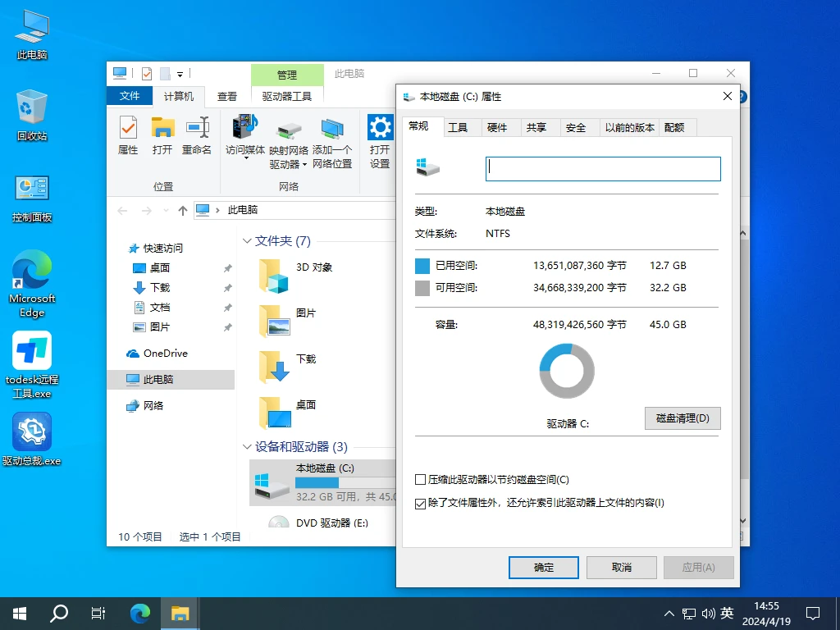Click the 重命名 (Rename) ribbon icon
840x630 pixels.
197,135
